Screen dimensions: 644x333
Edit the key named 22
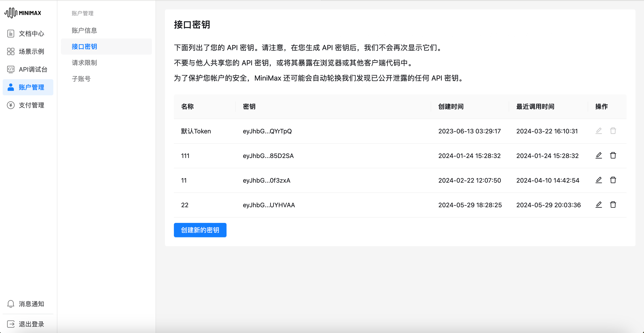[x=599, y=205]
